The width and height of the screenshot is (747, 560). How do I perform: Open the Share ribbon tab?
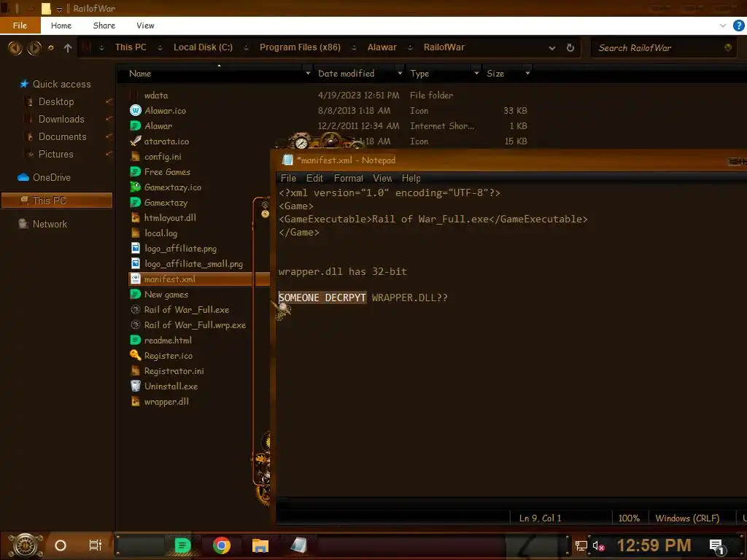click(104, 26)
